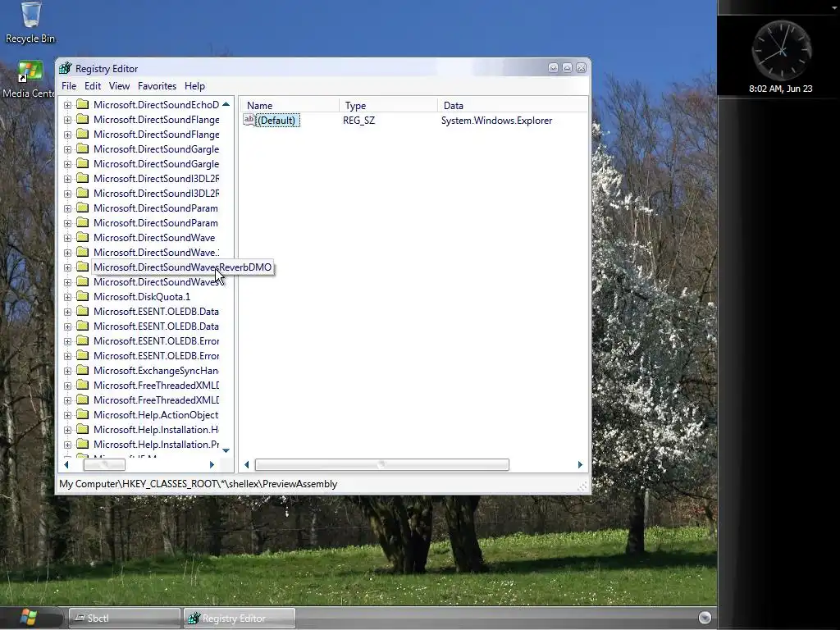Image resolution: width=840 pixels, height=630 pixels.
Task: Click the Microsoft.Help.Installation.Pr folder icon
Action: tap(83, 444)
